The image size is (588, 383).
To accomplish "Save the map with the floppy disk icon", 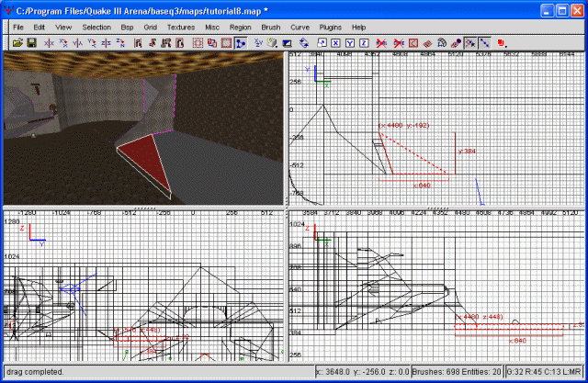I will tap(31, 43).
